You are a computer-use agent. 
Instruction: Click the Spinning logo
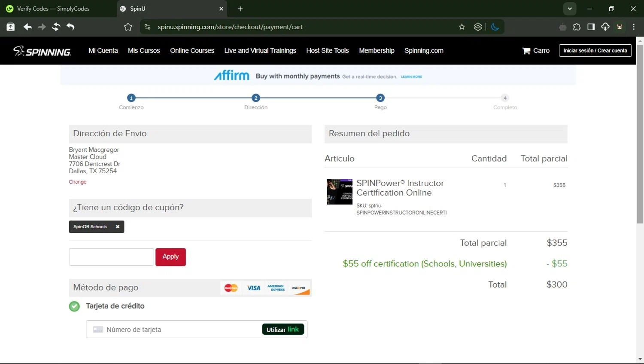click(x=42, y=51)
